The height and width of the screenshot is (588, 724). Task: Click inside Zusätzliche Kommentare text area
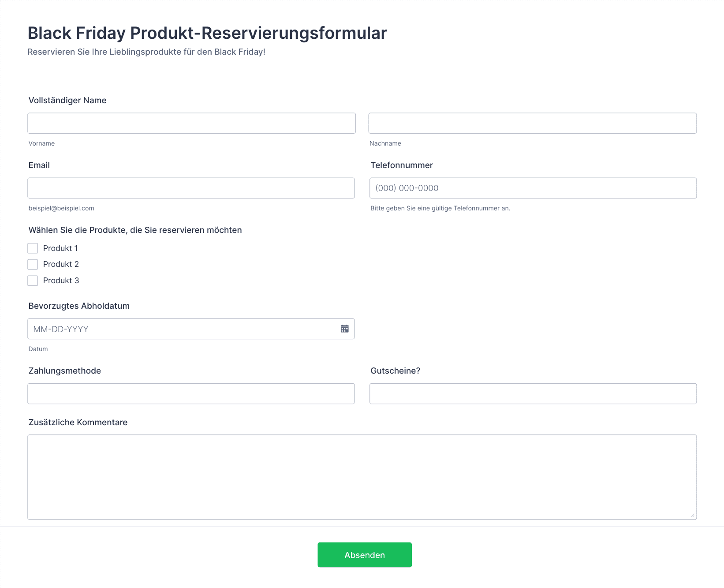pyautogui.click(x=362, y=477)
